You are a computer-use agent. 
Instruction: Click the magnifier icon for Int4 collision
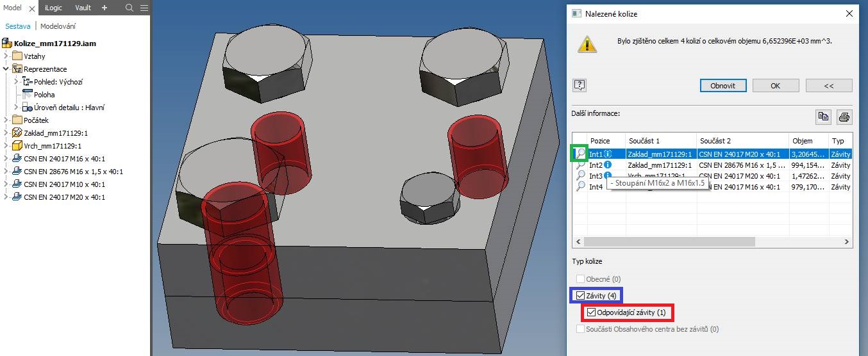580,186
